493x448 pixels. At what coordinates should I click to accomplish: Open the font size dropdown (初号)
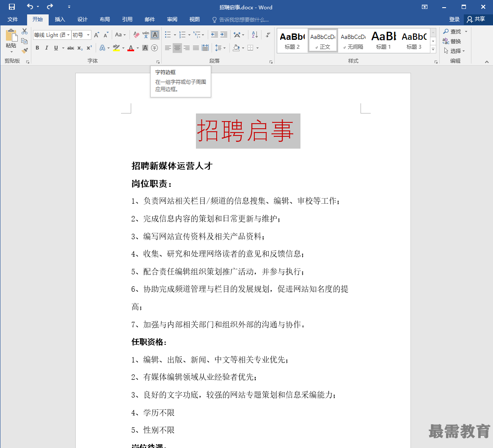point(88,35)
